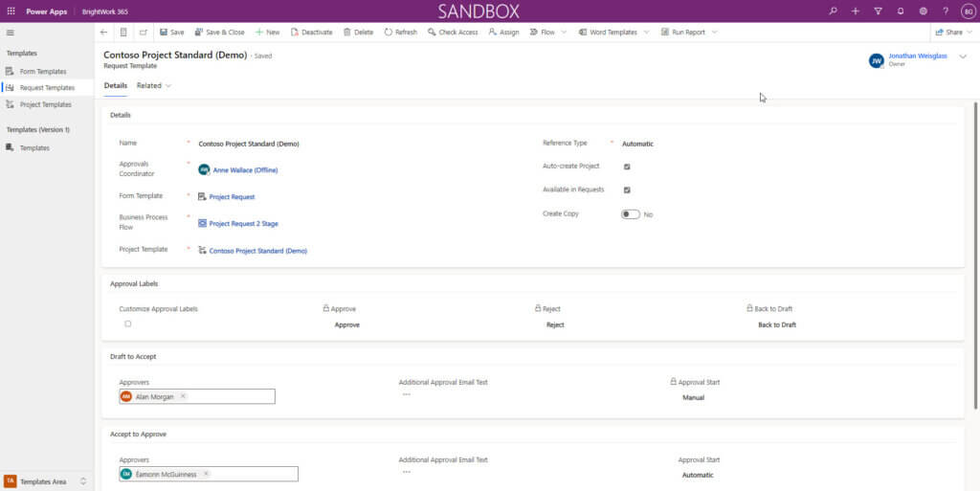Viewport: 980px width, 491px height.
Task: Click the Flow command
Action: [x=543, y=33]
